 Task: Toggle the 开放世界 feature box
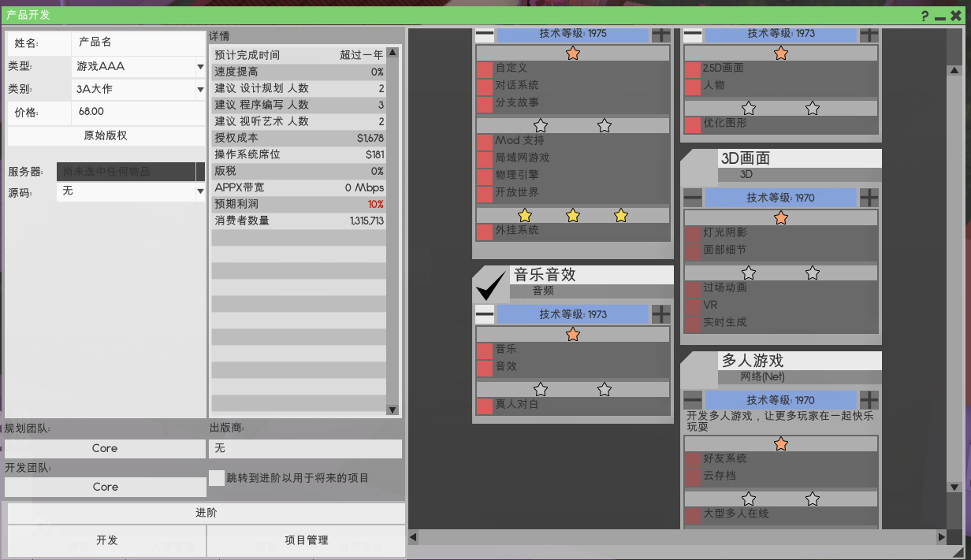[x=484, y=194]
